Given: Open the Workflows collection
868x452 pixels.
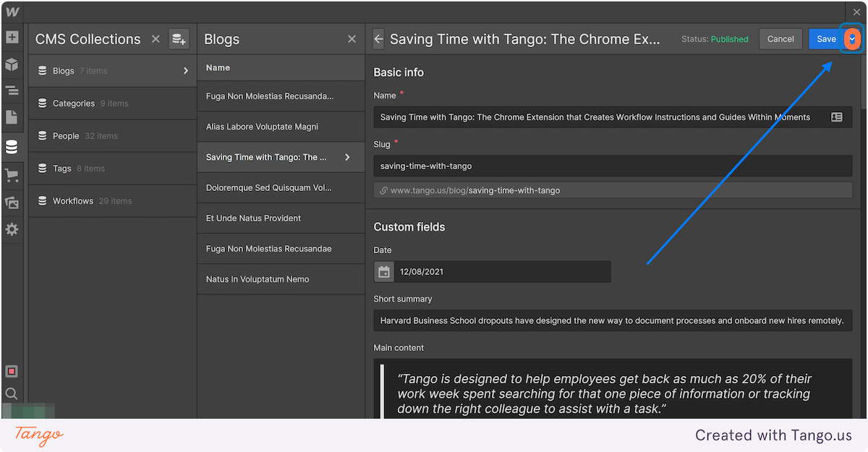Looking at the screenshot, I should pyautogui.click(x=112, y=201).
